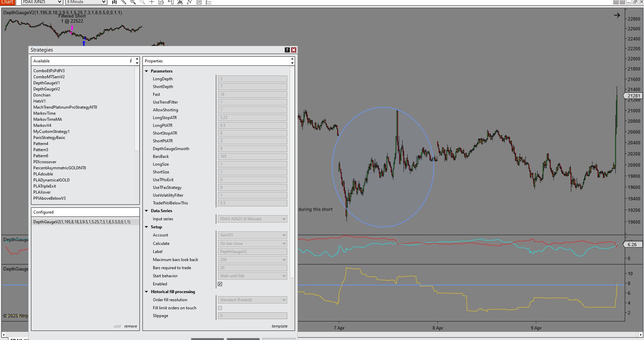Select the configured DepthGaugeV2 strategy entry
This screenshot has width=644, height=340.
(82, 222)
